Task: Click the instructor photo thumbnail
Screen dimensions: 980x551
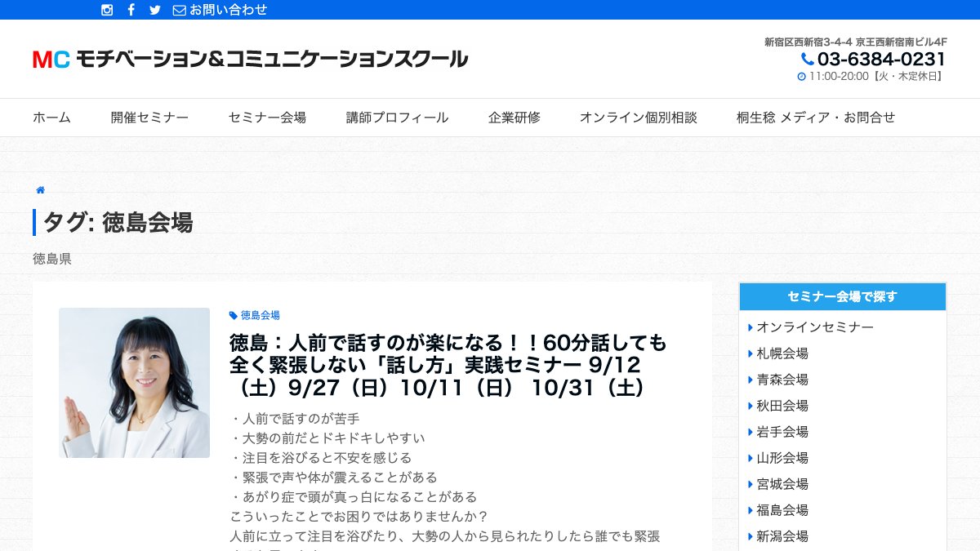Action: coord(134,383)
